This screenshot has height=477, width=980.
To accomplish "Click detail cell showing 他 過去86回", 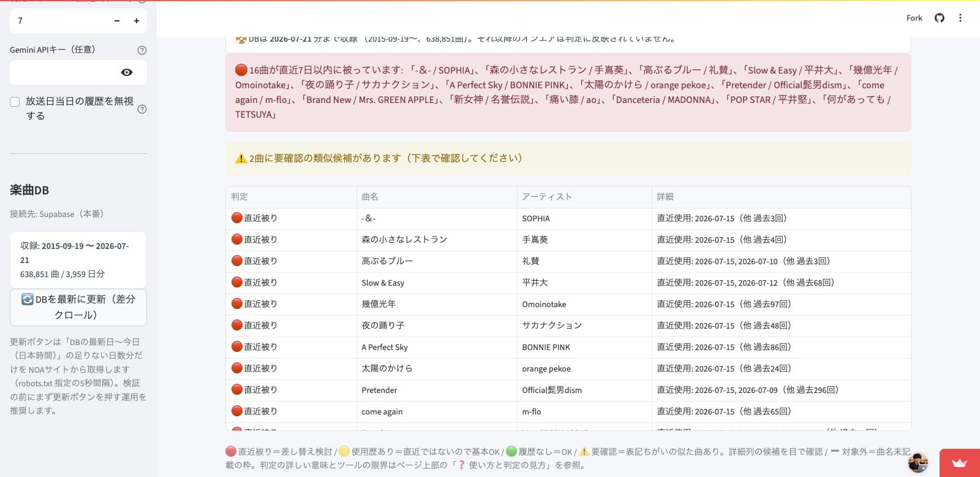I will [781, 347].
